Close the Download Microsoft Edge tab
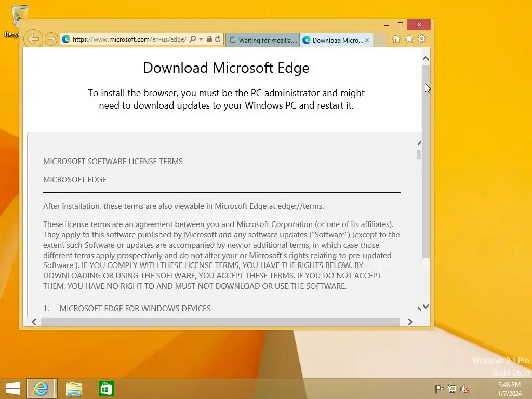The height and width of the screenshot is (399, 532). [367, 40]
